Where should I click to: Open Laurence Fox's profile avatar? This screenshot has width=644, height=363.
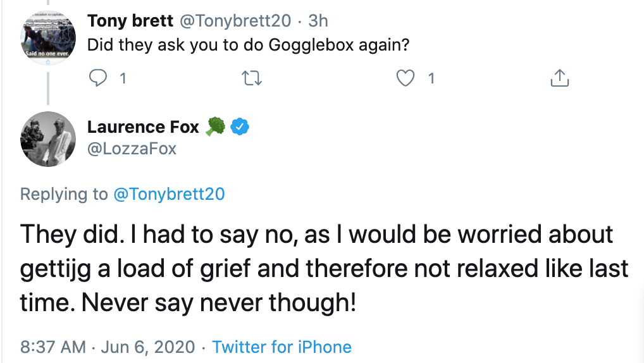[48, 139]
